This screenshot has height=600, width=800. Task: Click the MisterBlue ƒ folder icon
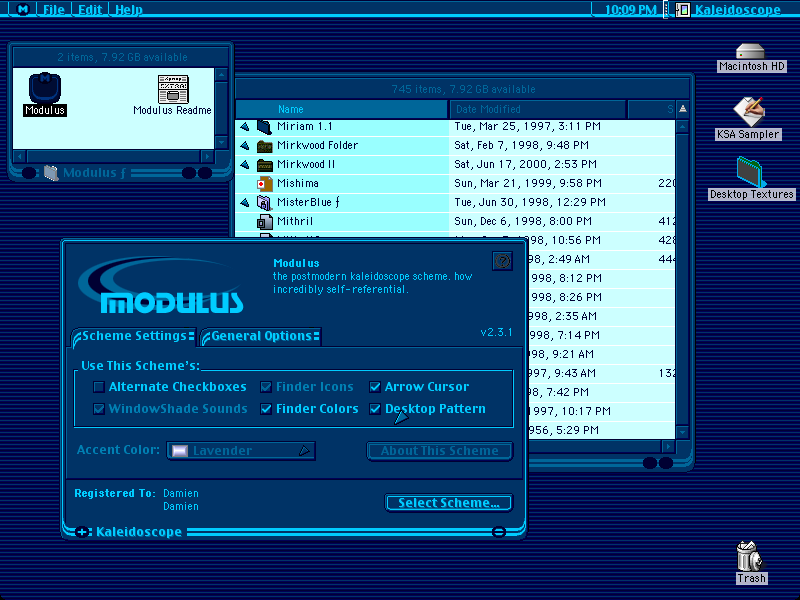[264, 203]
